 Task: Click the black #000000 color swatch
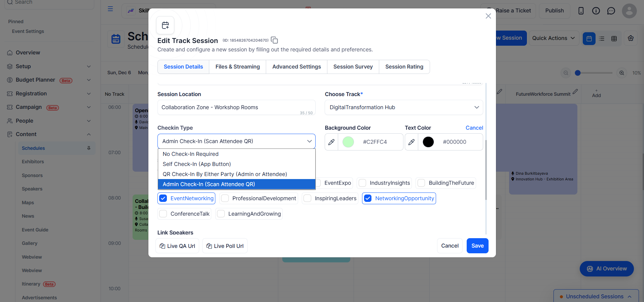pyautogui.click(x=428, y=142)
